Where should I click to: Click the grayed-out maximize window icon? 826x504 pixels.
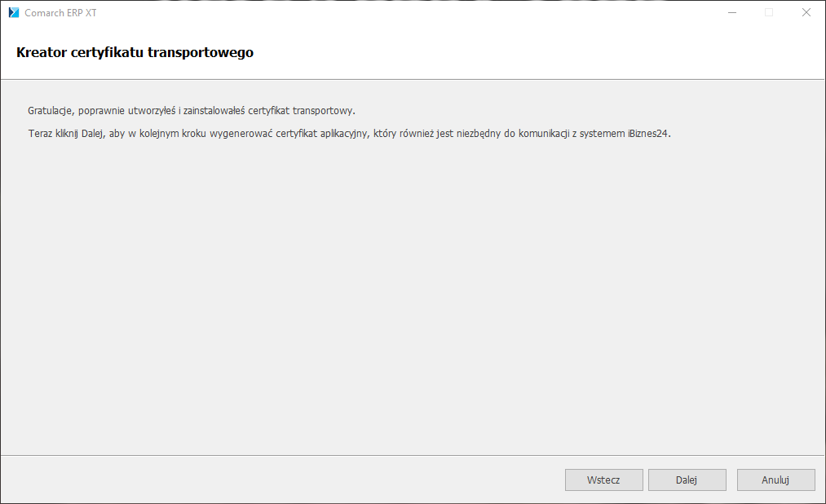[768, 12]
